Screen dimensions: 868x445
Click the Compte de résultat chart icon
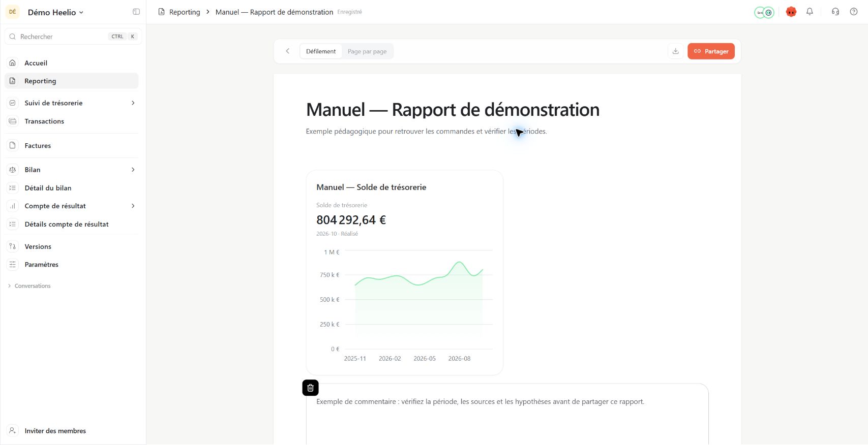pyautogui.click(x=13, y=206)
